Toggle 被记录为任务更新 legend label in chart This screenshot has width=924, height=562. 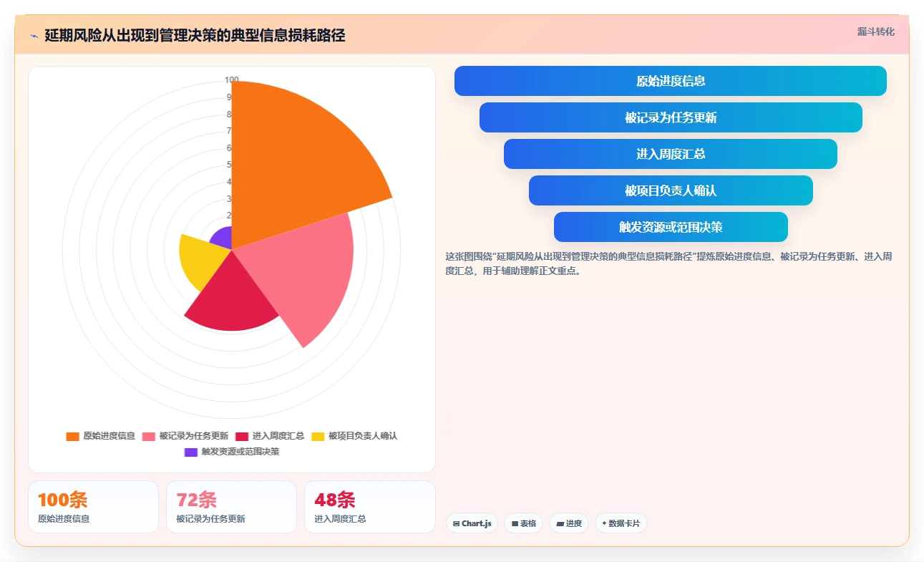(x=193, y=436)
